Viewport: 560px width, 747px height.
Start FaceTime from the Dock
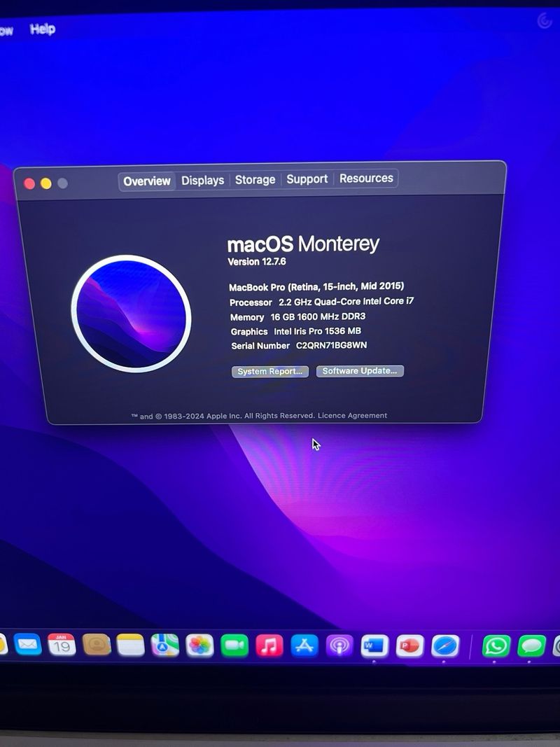pos(234,646)
